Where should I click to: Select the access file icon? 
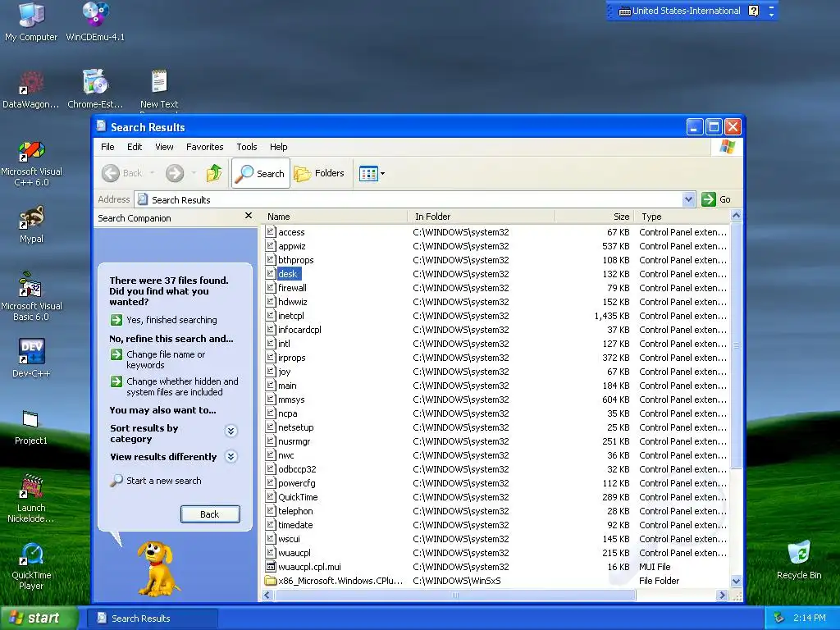pos(271,232)
